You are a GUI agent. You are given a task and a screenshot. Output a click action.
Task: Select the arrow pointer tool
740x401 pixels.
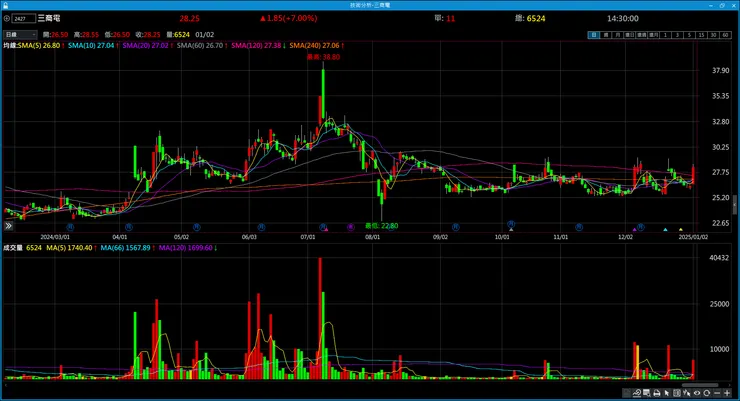[666, 393]
